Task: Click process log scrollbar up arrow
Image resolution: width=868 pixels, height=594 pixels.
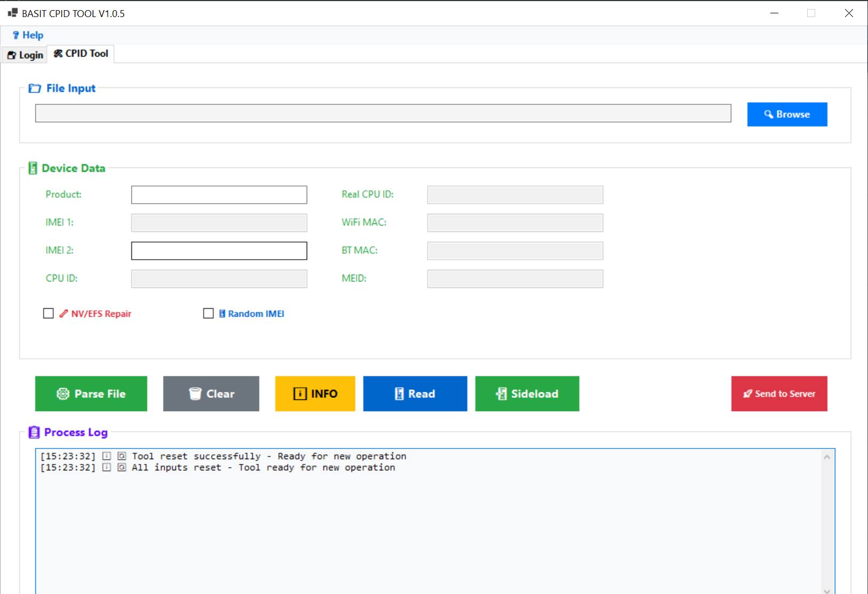Action: click(827, 457)
